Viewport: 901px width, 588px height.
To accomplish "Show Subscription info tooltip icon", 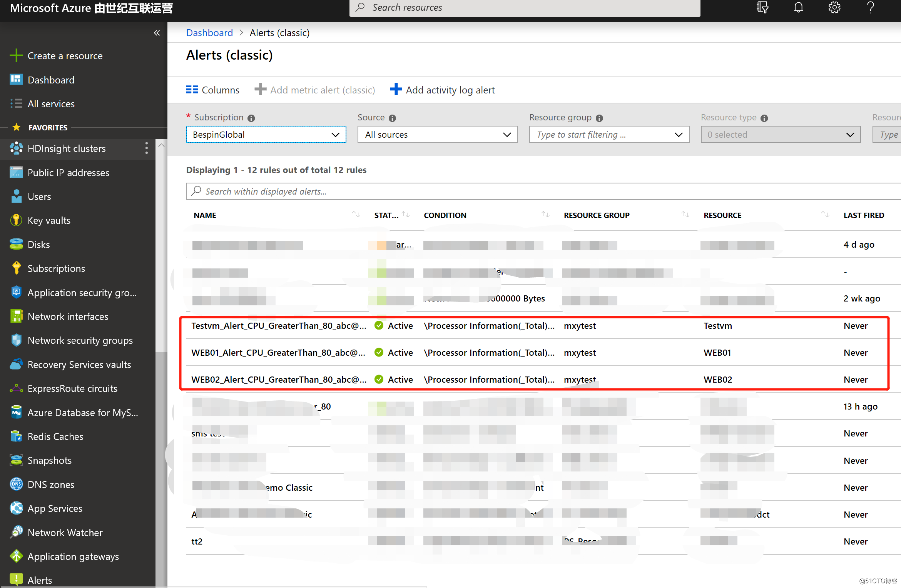I will coord(251,118).
